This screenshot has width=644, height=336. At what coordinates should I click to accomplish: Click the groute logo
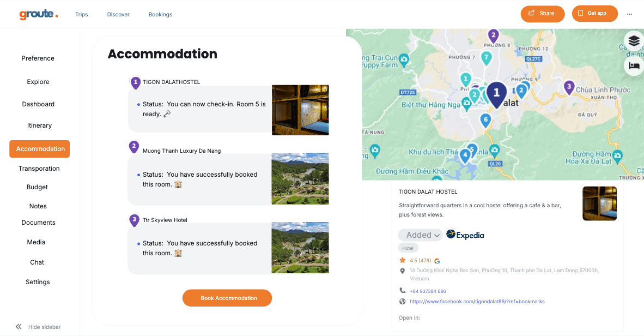click(38, 14)
